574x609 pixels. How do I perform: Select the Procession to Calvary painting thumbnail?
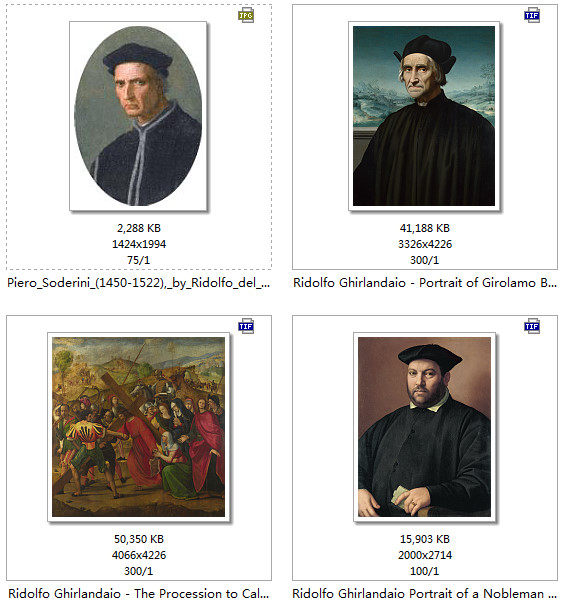pyautogui.click(x=139, y=427)
